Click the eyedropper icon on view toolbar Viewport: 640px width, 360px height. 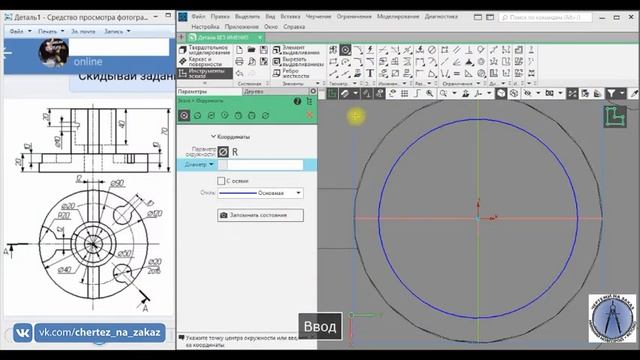pyautogui.click(x=634, y=93)
